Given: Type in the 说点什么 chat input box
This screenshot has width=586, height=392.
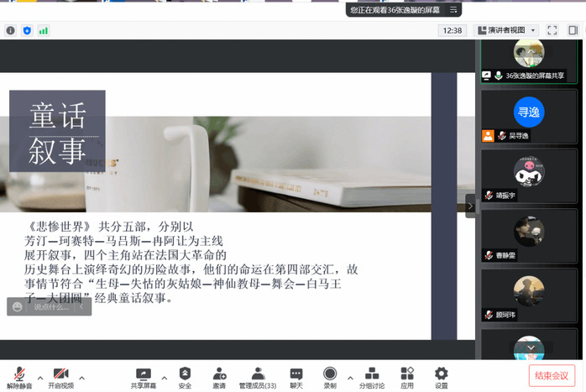Looking at the screenshot, I should 52,307.
